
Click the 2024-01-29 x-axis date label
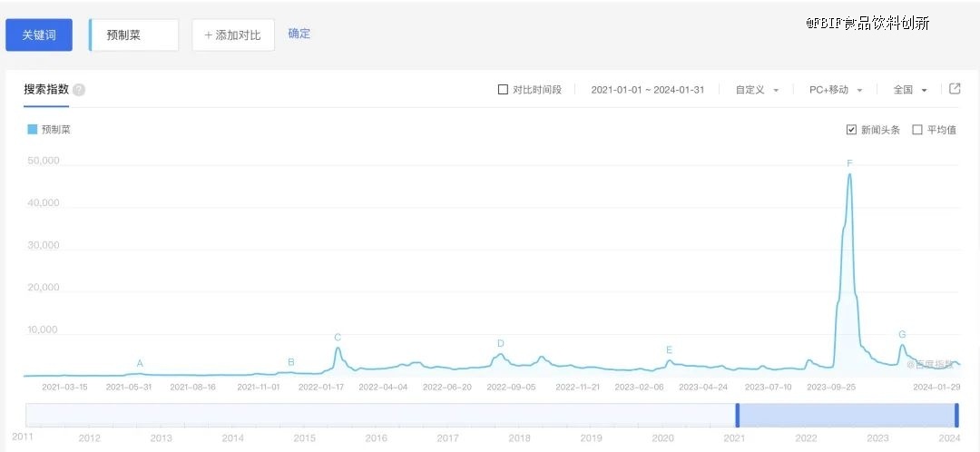[x=936, y=387]
